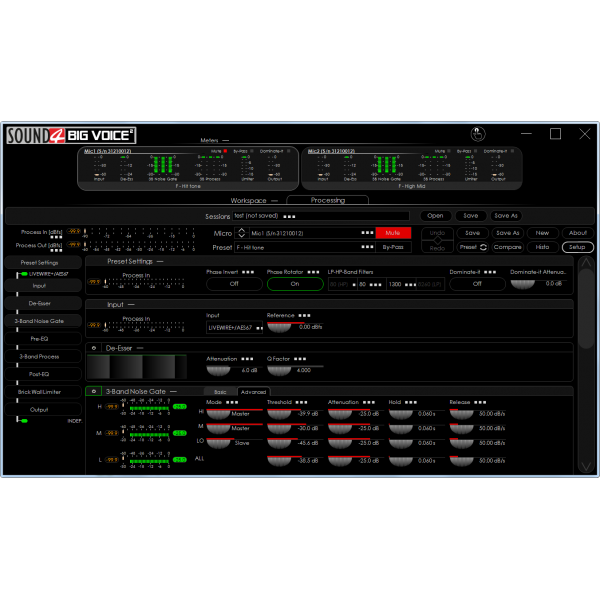The height and width of the screenshot is (600, 600).
Task: Click Save As in Sessions row
Action: coord(506,216)
